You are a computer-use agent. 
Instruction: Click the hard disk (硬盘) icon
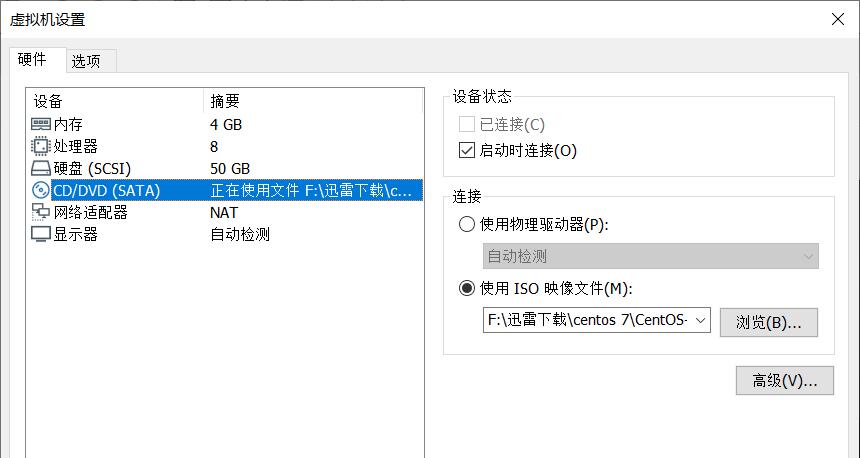coord(41,168)
